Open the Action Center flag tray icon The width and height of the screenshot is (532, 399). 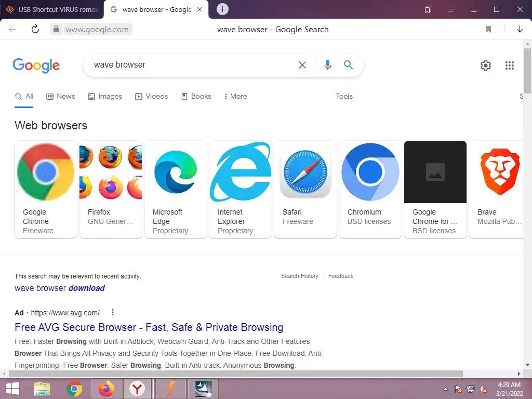[458, 389]
